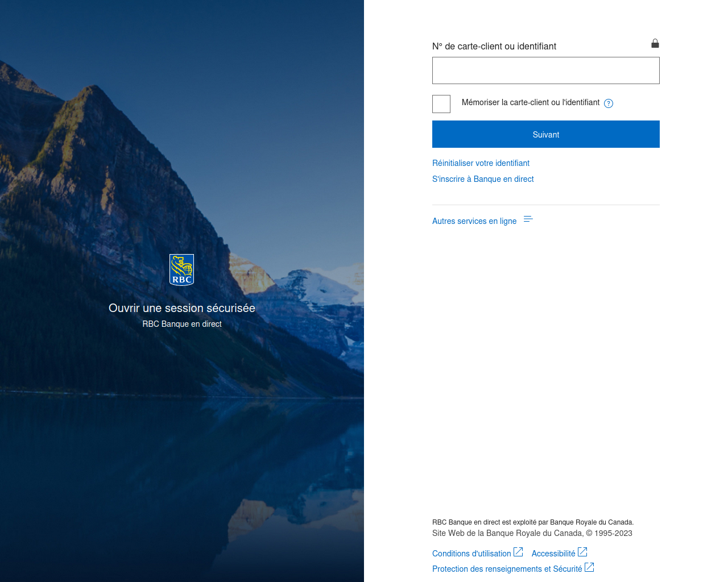This screenshot has width=728, height=582.
Task: Click the label Mémoriser la carte-client ou l'identifiant
Action: (531, 102)
